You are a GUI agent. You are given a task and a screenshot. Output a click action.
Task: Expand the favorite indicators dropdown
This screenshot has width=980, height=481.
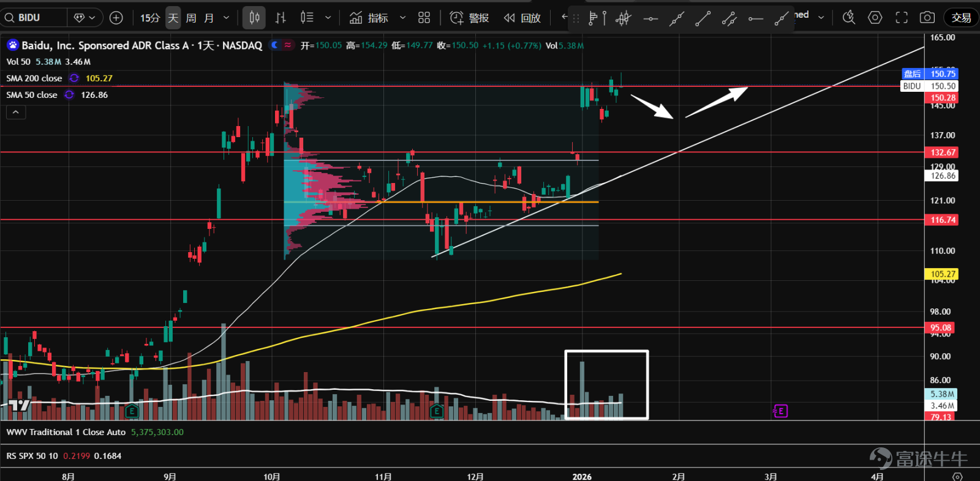[402, 18]
